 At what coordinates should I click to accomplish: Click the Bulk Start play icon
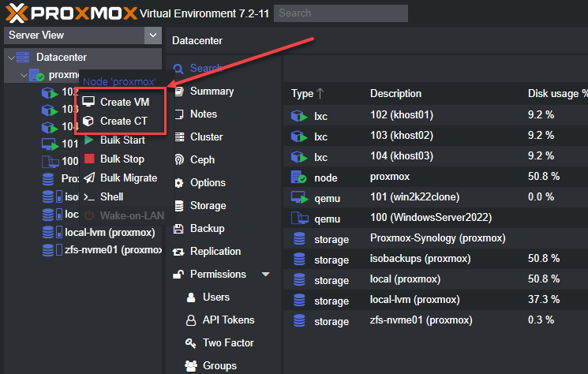(88, 140)
